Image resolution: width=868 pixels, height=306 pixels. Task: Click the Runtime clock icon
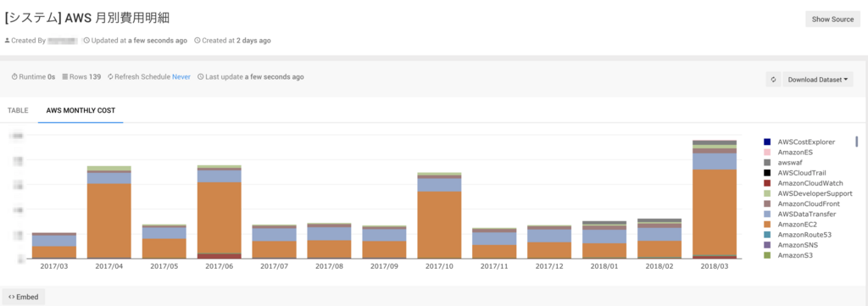point(14,77)
